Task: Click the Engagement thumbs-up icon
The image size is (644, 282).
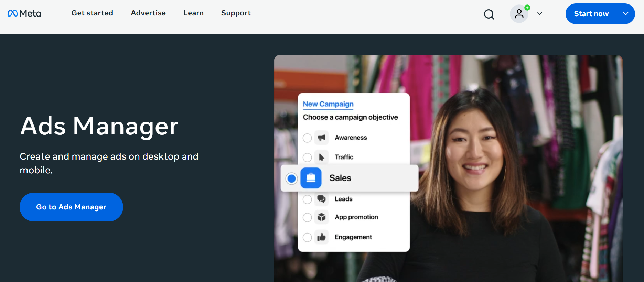Action: click(321, 237)
